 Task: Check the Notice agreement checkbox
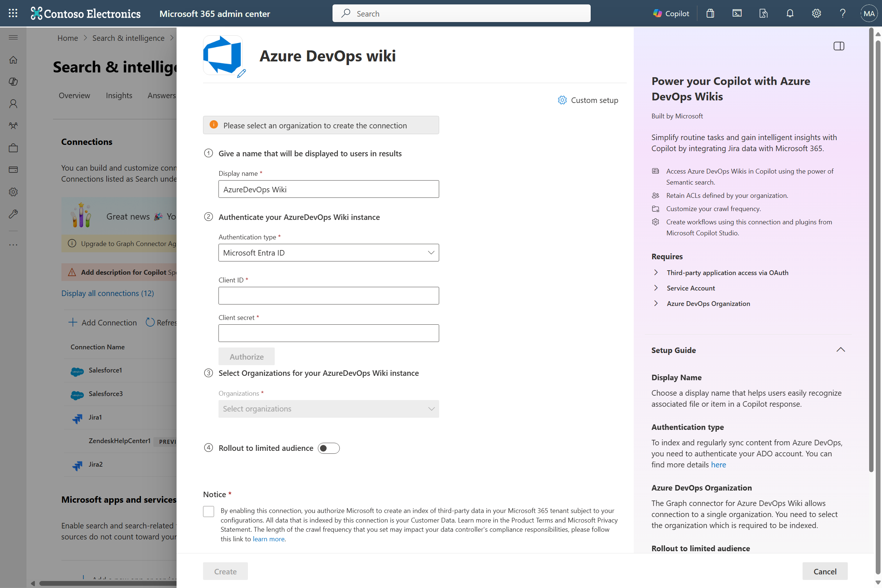pyautogui.click(x=209, y=511)
